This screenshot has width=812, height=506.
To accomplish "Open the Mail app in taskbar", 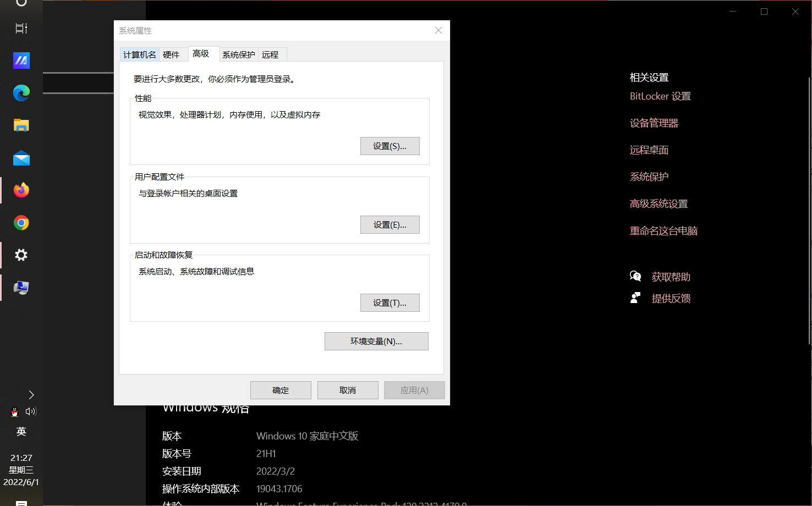I will coord(21,158).
